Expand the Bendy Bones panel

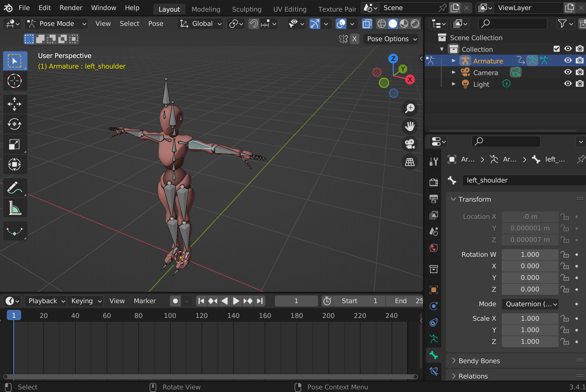(479, 361)
